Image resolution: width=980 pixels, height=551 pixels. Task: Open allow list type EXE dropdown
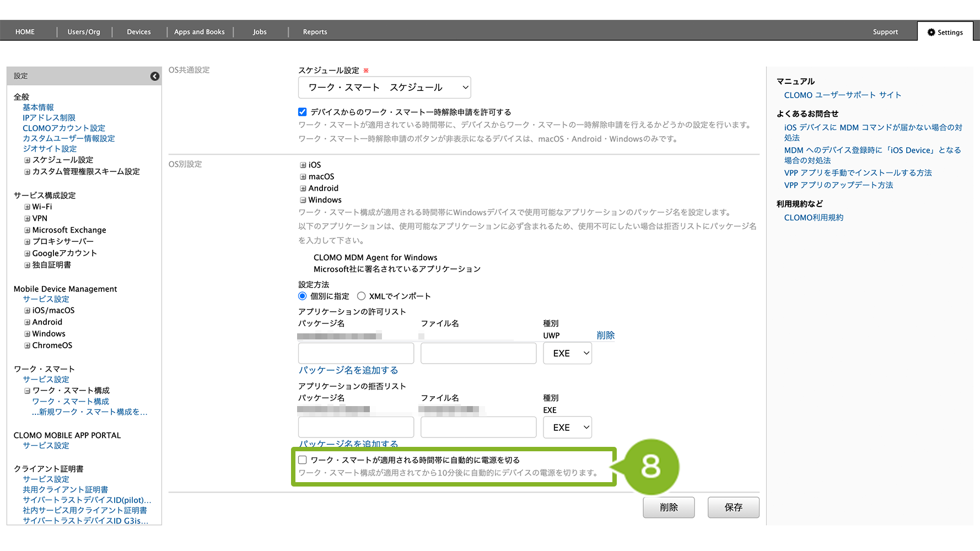(567, 353)
